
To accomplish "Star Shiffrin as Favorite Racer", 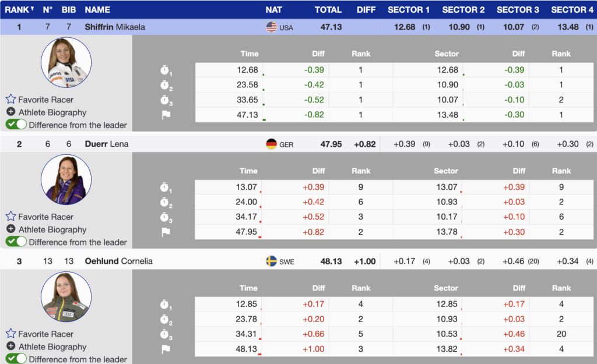I will coord(10,100).
